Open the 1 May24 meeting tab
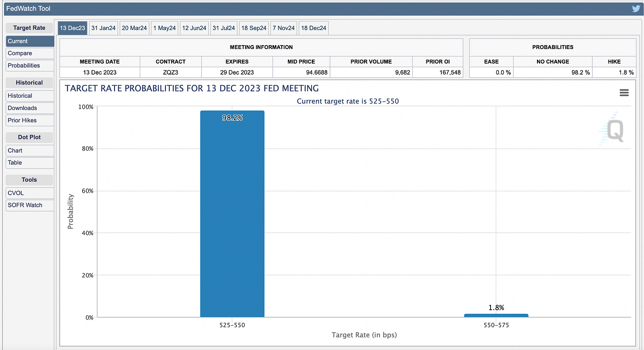The image size is (644, 350). [165, 28]
